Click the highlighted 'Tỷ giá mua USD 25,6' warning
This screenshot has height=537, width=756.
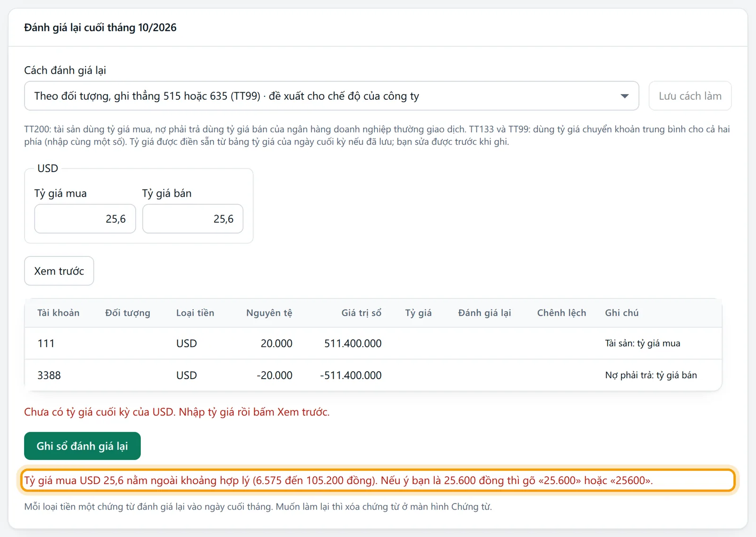tap(378, 481)
